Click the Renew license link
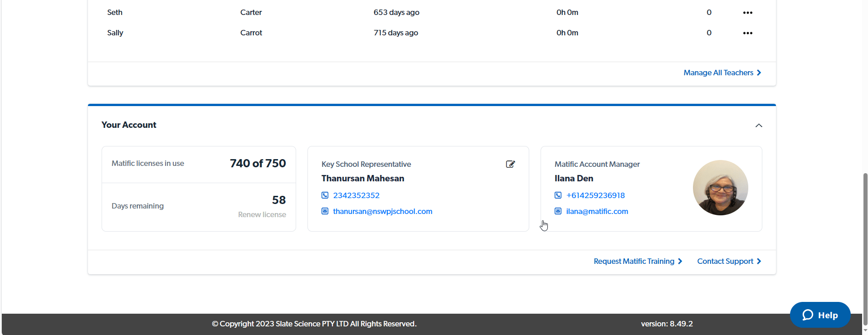 pyautogui.click(x=262, y=215)
